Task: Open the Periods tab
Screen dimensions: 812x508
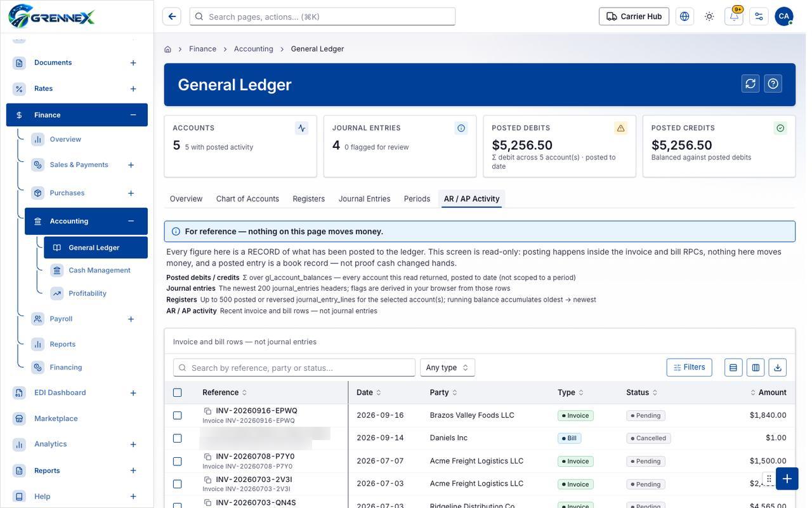Action: click(x=417, y=199)
